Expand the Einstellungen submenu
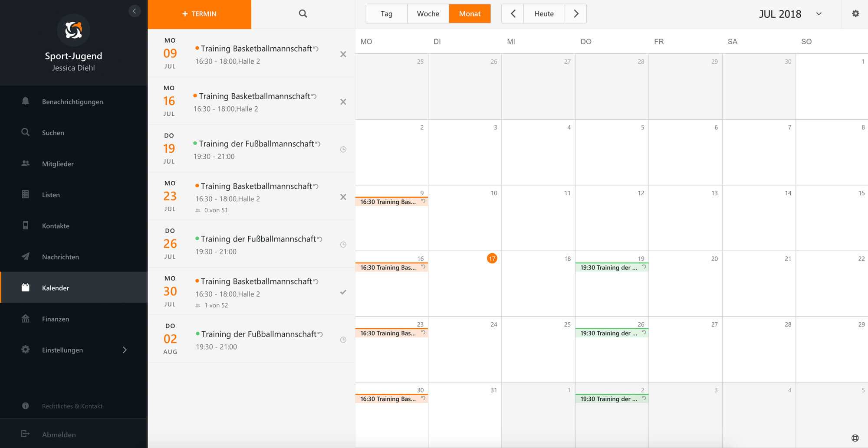The image size is (868, 448). [x=125, y=350]
